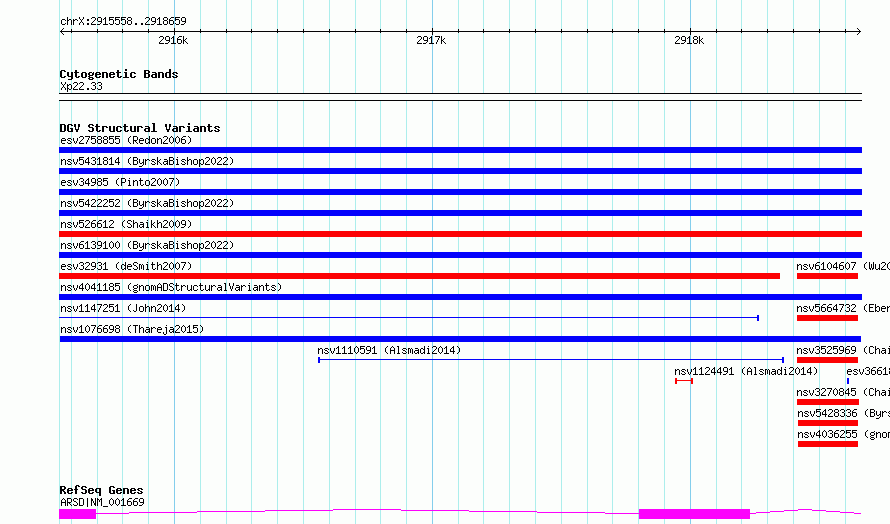Click the chrX:2915558..2918659 coordinate label
Screen dimensions: 890x524
[x=123, y=21]
